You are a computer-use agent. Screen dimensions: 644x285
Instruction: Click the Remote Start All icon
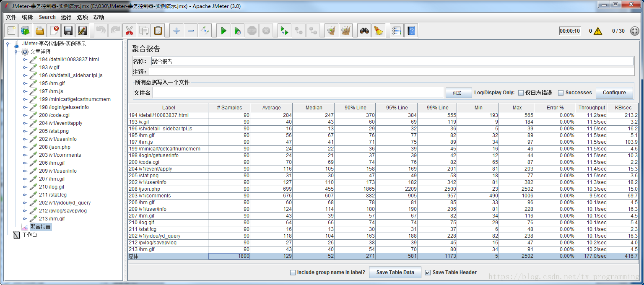point(285,31)
